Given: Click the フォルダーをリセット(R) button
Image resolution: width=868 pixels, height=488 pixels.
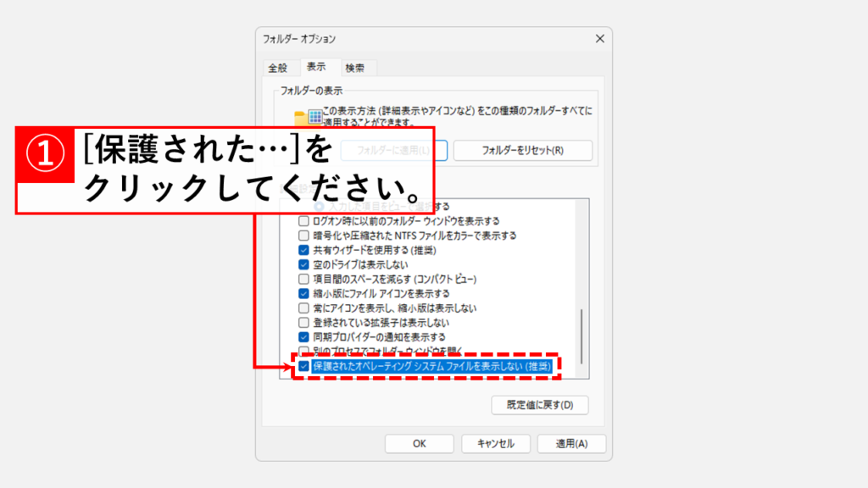Looking at the screenshot, I should pyautogui.click(x=522, y=151).
